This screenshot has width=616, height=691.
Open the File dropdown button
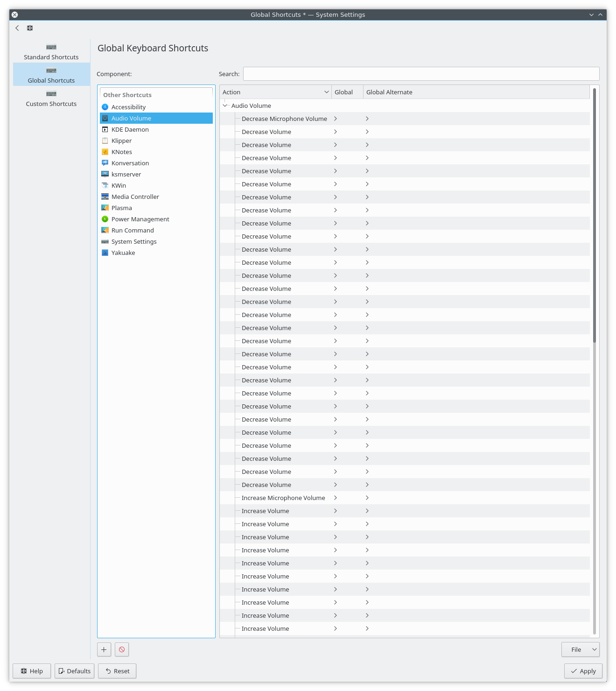580,649
